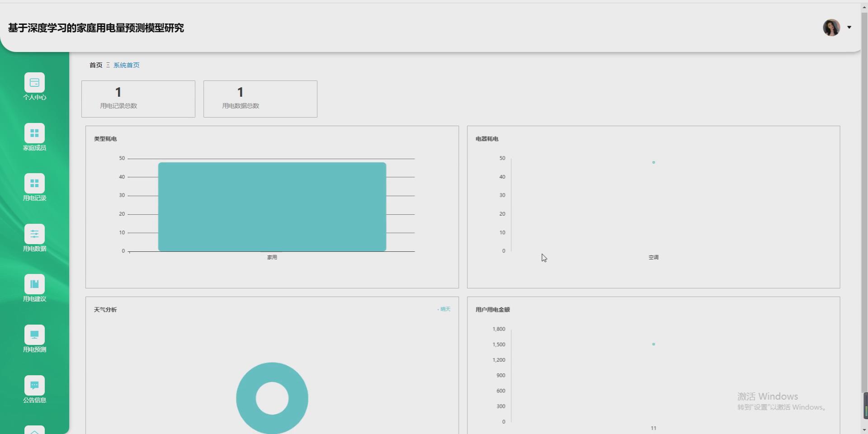Screen dimensions: 868x434
Task: Click the 天气分析 chart title
Action: coord(105,310)
